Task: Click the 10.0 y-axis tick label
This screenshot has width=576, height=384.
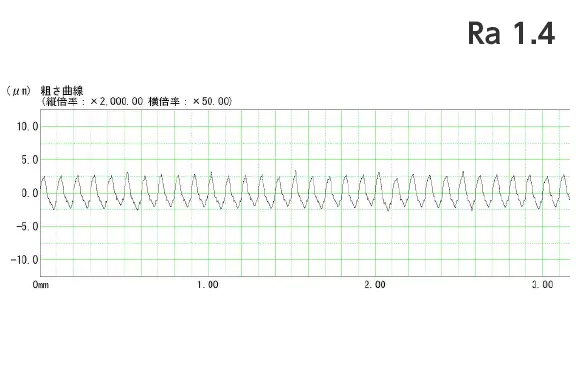Action: click(x=28, y=127)
